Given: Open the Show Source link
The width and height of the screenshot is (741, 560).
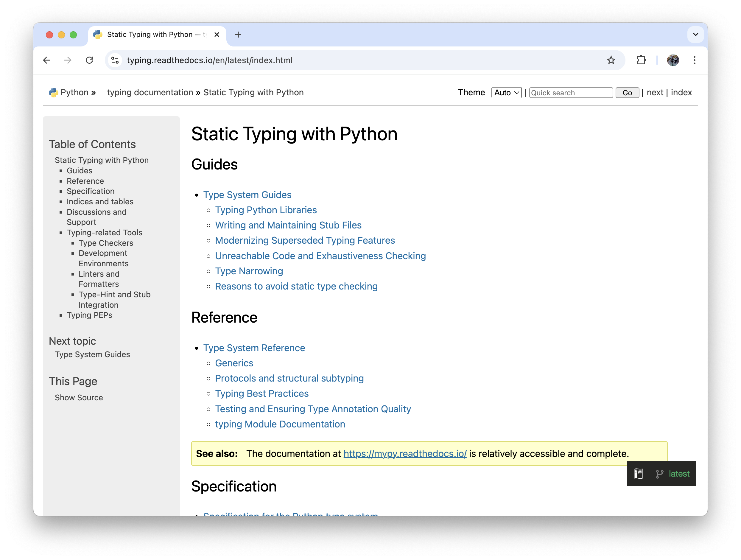Looking at the screenshot, I should click(x=79, y=397).
